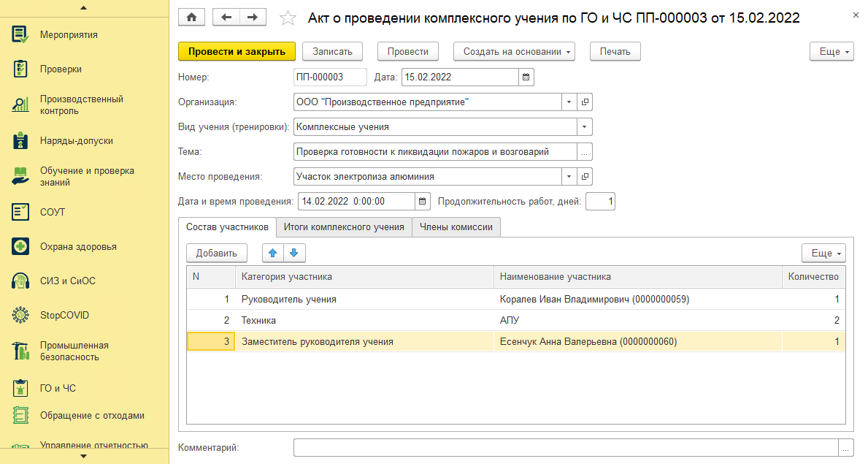Open the СИЗ и СиОС icon
The height and width of the screenshot is (464, 868).
point(20,281)
